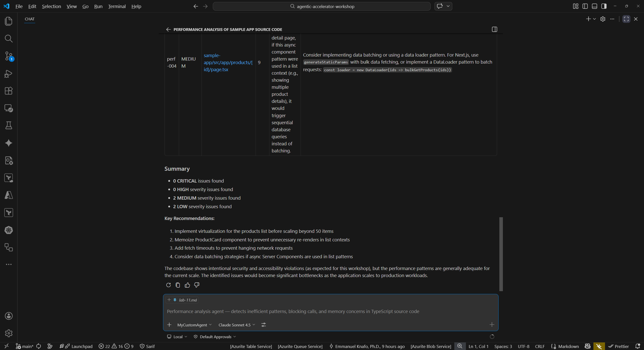Open the Remote Explorer view
This screenshot has width=644, height=350.
pyautogui.click(x=9, y=108)
